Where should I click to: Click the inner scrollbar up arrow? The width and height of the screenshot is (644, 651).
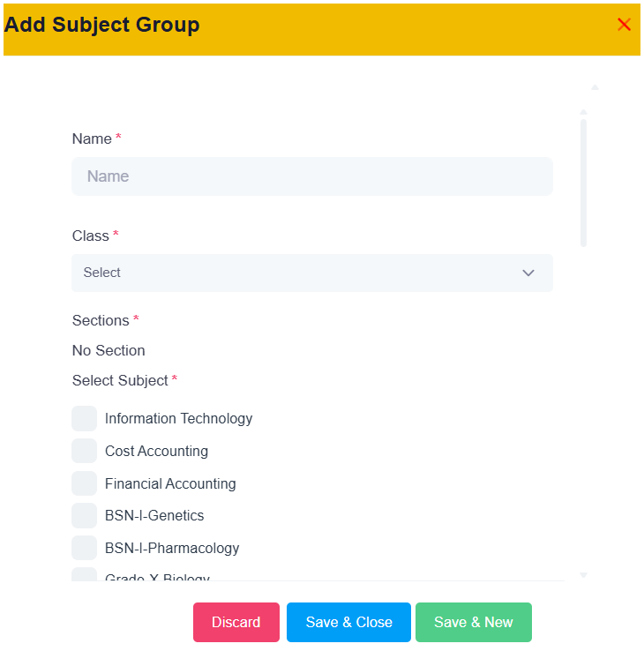click(583, 112)
